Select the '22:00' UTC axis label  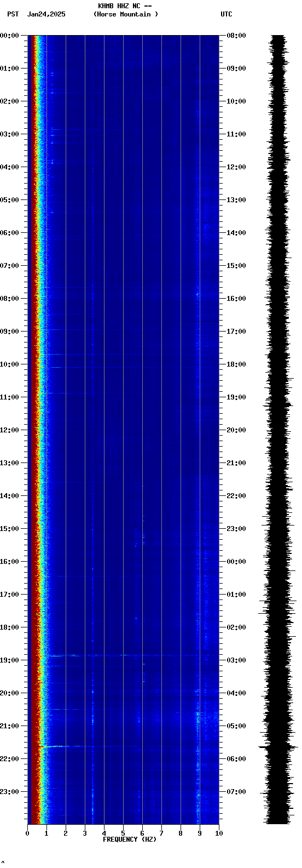pos(236,496)
